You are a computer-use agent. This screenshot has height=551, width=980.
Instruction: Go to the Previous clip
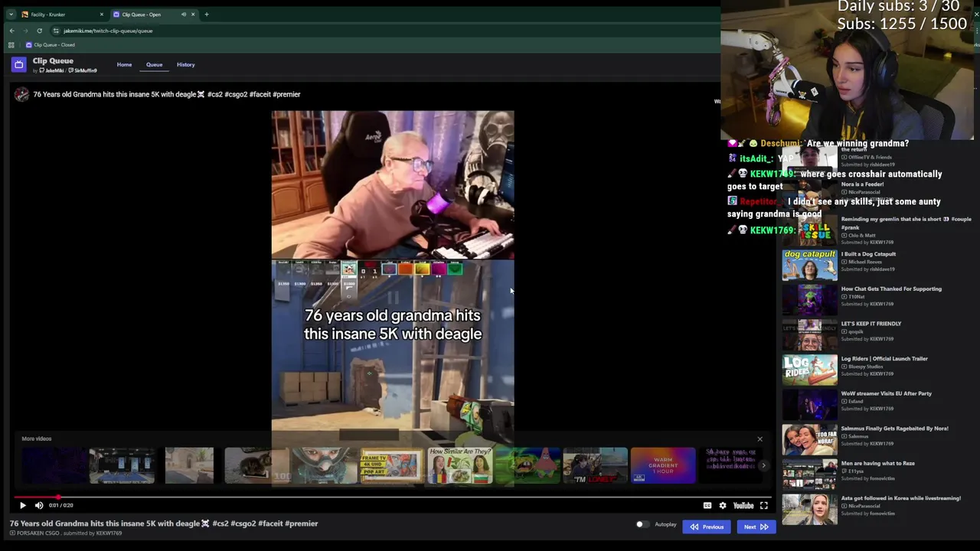(707, 527)
